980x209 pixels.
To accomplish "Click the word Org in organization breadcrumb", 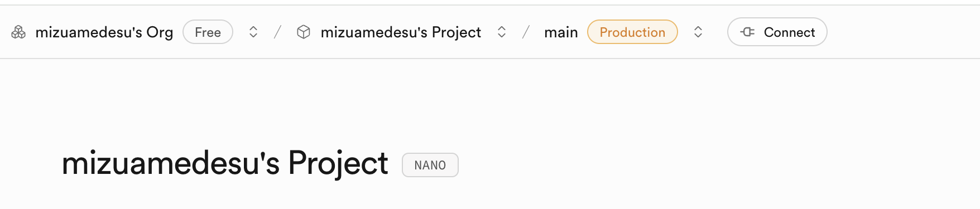I will point(160,32).
